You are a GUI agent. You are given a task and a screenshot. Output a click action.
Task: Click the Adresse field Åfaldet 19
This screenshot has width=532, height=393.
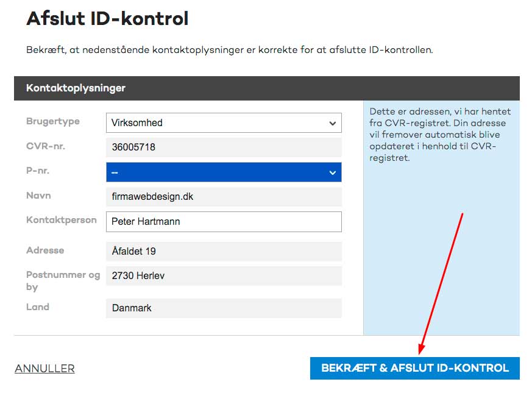[224, 251]
